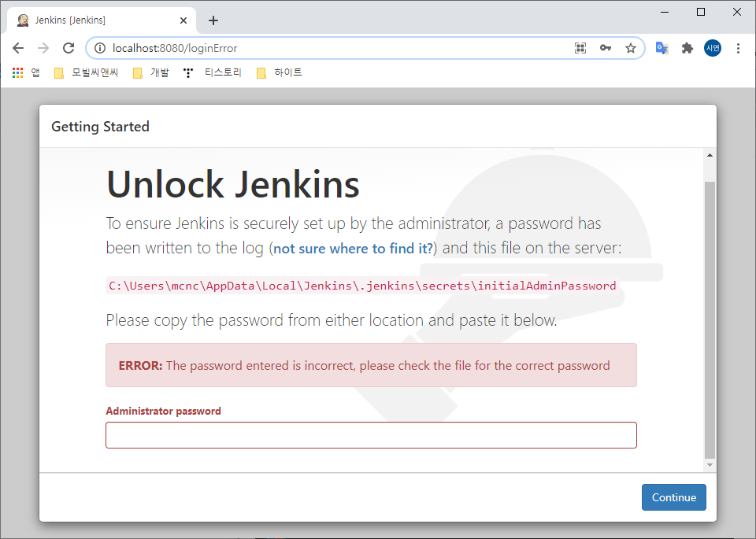The width and height of the screenshot is (756, 539).
Task: Open a new browser tab
Action: tap(213, 20)
